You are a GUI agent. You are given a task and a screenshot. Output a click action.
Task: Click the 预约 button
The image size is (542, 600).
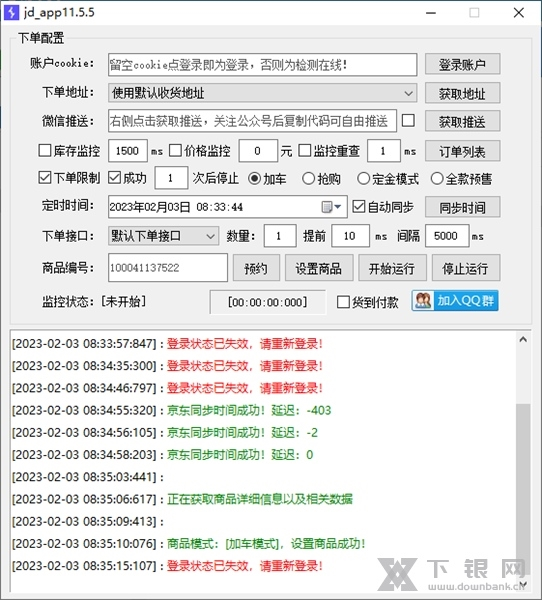(x=256, y=268)
